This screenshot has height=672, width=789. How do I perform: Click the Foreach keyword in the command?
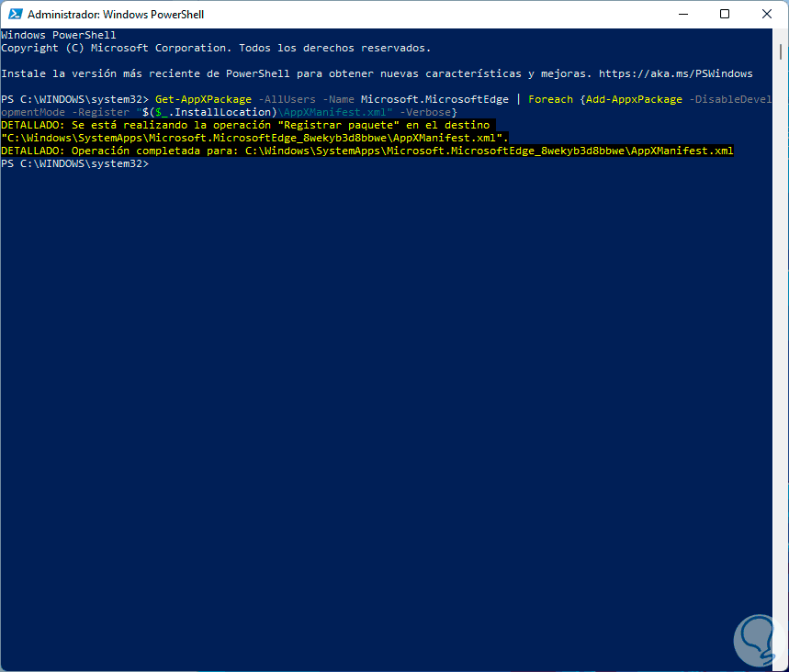550,99
